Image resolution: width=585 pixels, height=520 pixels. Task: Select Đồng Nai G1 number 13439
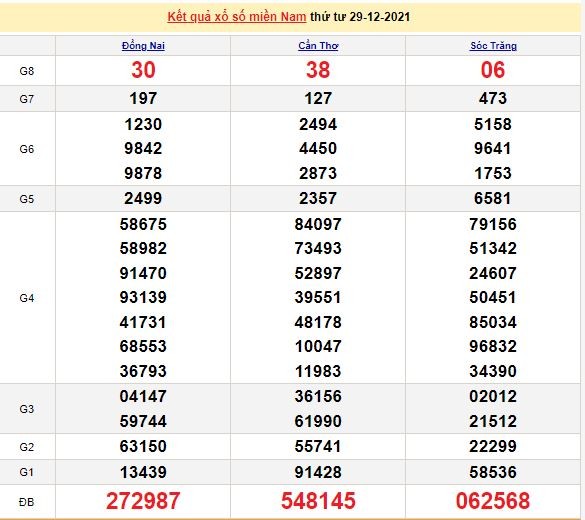tap(143, 472)
